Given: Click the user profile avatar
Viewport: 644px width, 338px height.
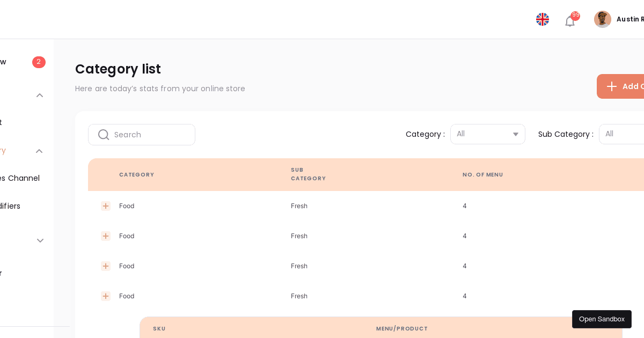Looking at the screenshot, I should [603, 19].
